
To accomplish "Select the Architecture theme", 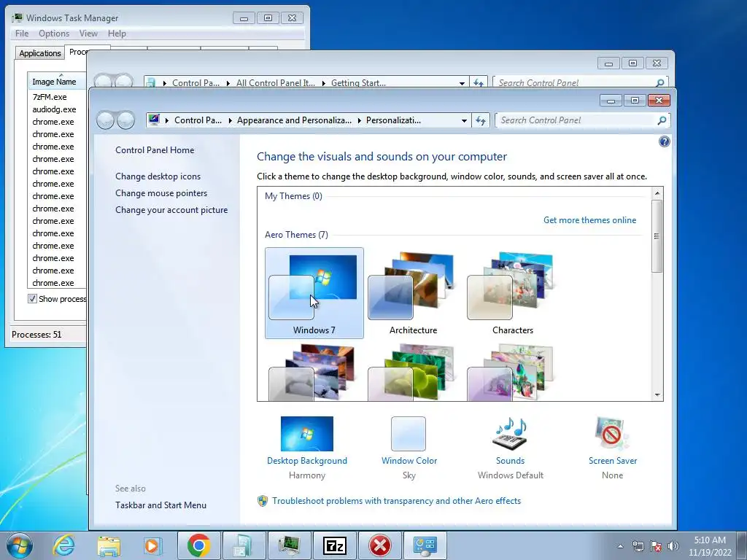I will point(413,293).
